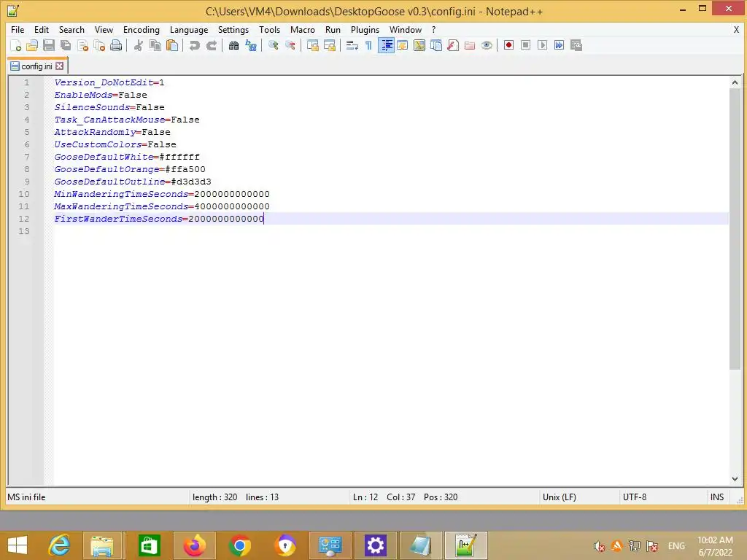Click the New file toolbar icon
Viewport: 747px width, 560px height.
tap(16, 45)
